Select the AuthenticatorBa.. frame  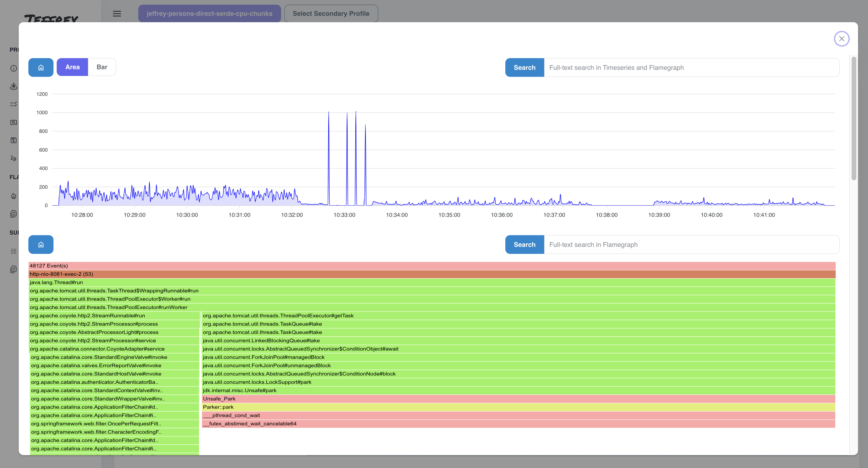pyautogui.click(x=115, y=382)
